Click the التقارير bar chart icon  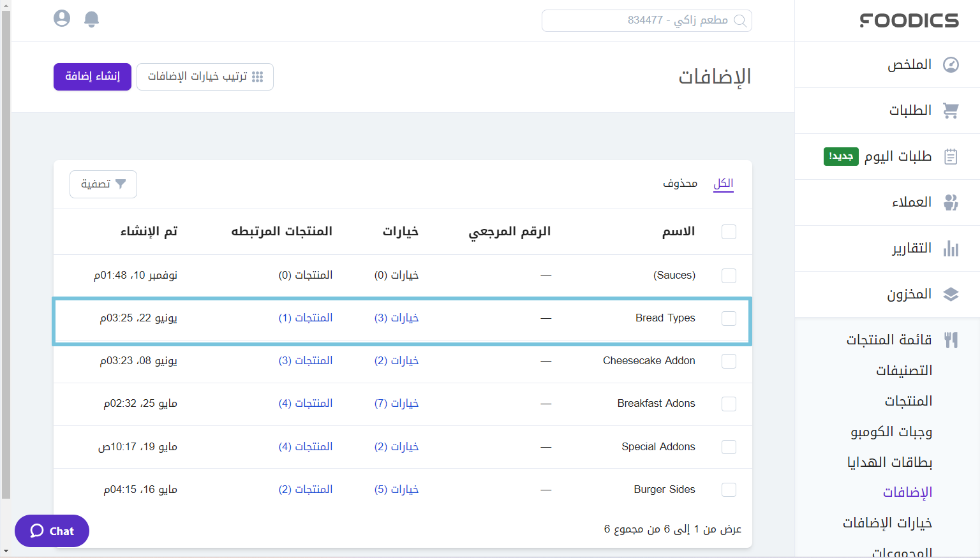[x=951, y=249]
